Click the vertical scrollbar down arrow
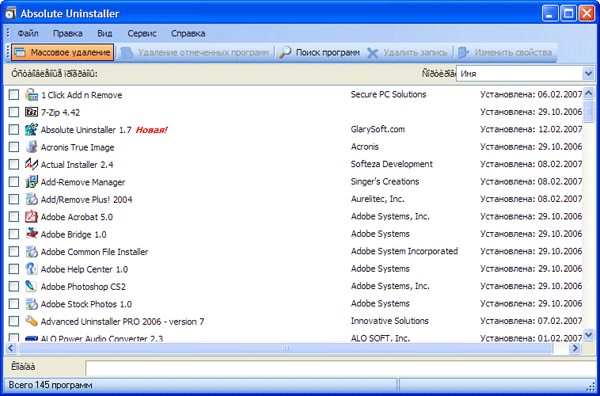600x396 pixels. [589, 335]
